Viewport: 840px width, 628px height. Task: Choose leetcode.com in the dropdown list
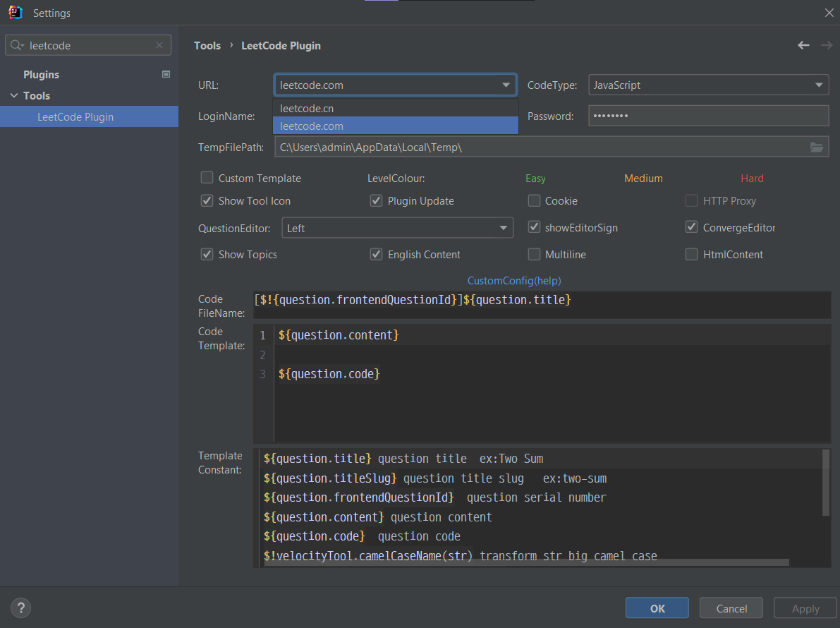point(396,126)
